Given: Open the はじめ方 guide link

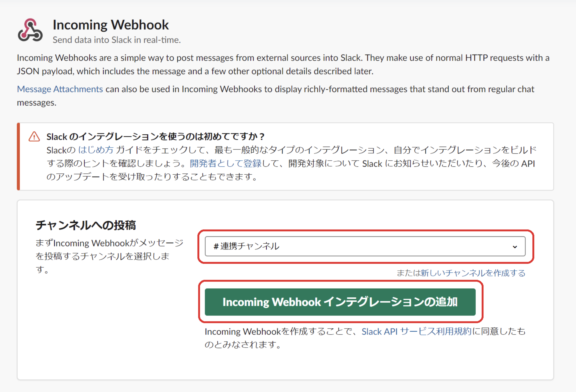Looking at the screenshot, I should (96, 150).
